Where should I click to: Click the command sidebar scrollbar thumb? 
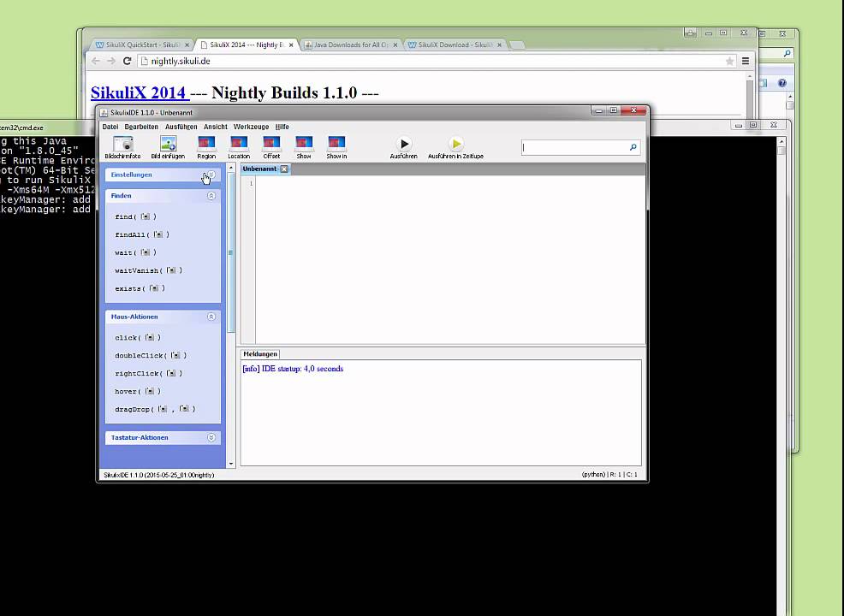point(231,252)
